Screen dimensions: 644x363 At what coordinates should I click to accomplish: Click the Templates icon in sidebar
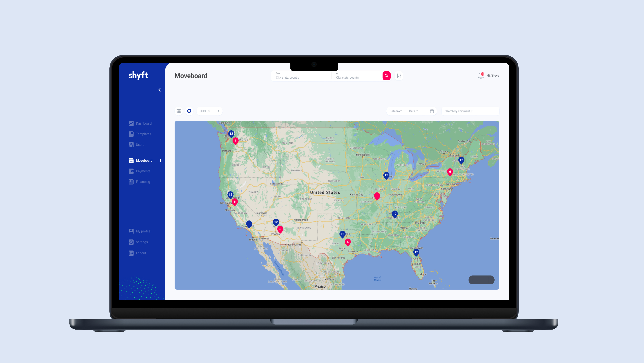[131, 134]
